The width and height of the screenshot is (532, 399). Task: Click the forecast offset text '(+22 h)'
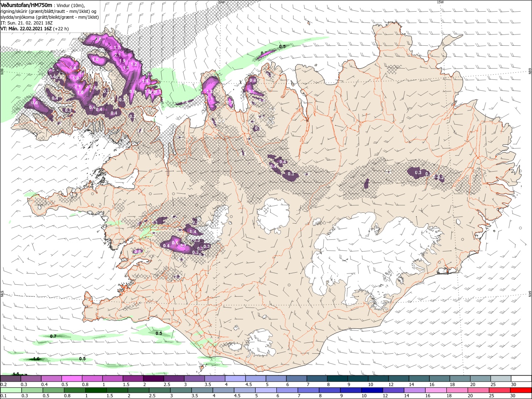(x=61, y=29)
